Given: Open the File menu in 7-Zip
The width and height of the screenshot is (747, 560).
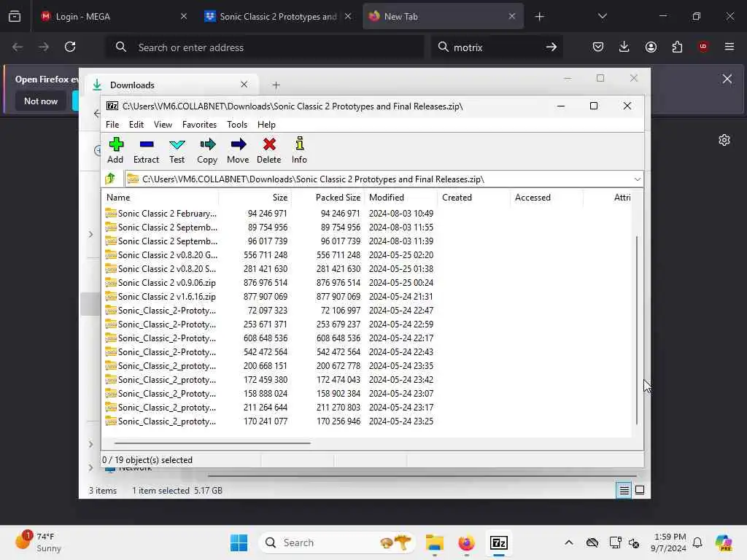Looking at the screenshot, I should coord(112,124).
